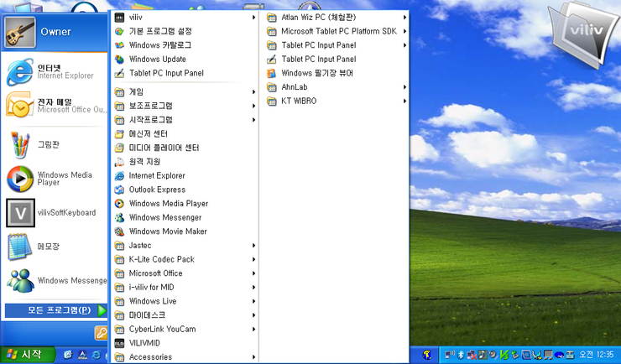Open Tablet PC Input Panel above Windows 필기장 뷰어

(271, 60)
